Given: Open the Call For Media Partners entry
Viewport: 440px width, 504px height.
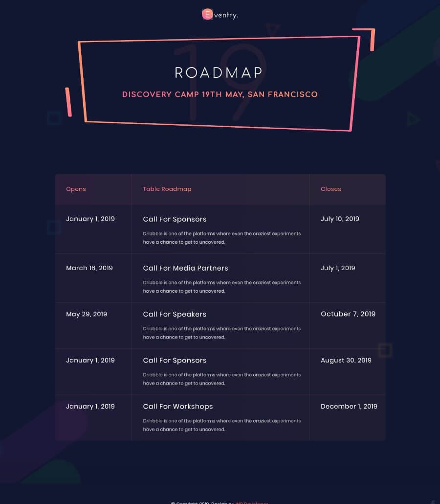Looking at the screenshot, I should [185, 268].
